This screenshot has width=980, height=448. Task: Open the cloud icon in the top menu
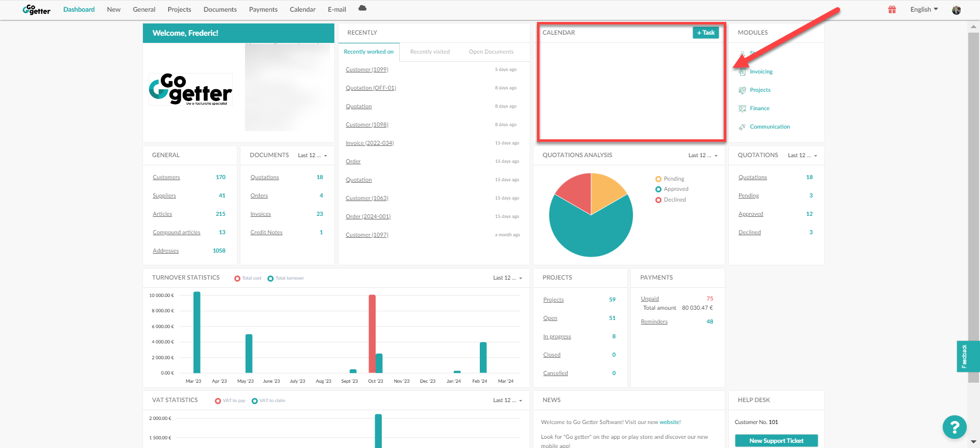tap(362, 8)
